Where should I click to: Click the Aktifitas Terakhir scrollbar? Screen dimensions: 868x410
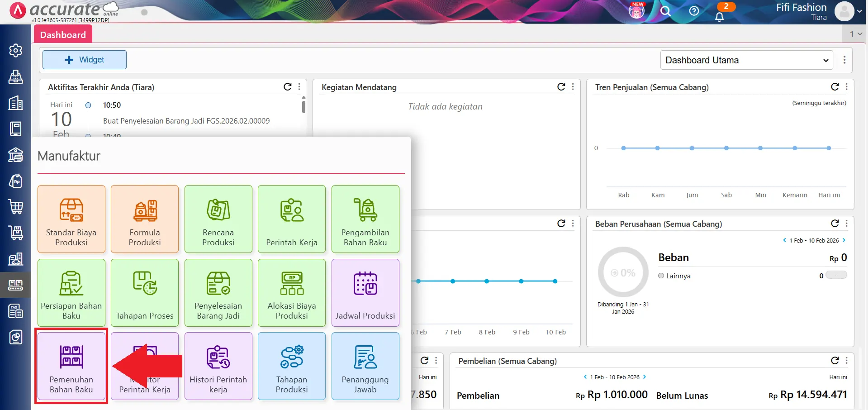point(304,107)
